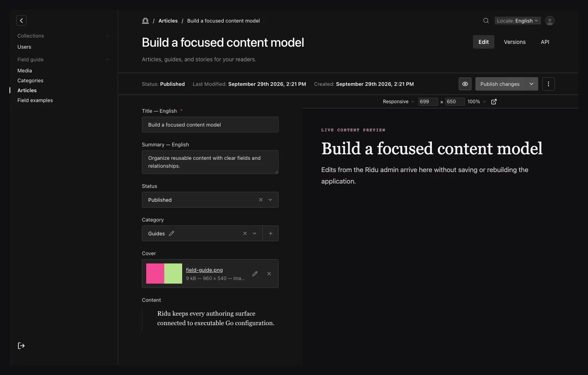
Task: Open the Locale: English dropdown
Action: tap(517, 21)
